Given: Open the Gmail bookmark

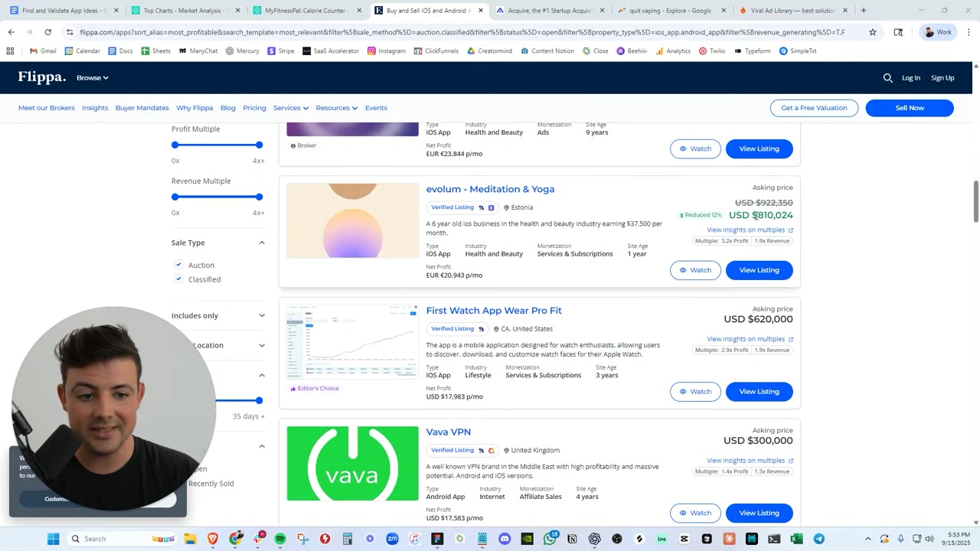Looking at the screenshot, I should [42, 51].
